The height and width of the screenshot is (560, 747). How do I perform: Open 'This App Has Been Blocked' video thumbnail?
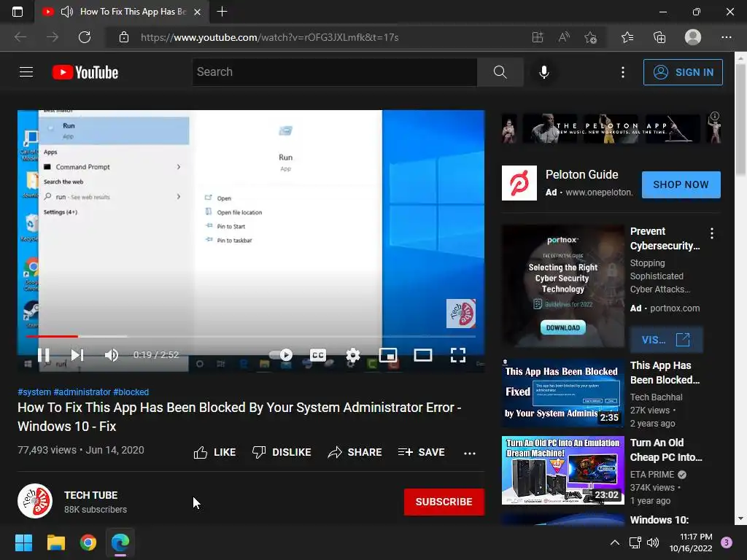pyautogui.click(x=562, y=393)
